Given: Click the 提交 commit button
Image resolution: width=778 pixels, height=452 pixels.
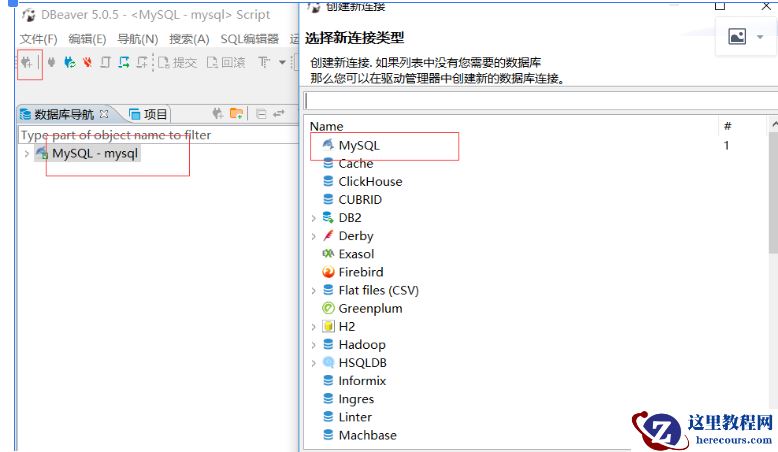Looking at the screenshot, I should coord(178,63).
